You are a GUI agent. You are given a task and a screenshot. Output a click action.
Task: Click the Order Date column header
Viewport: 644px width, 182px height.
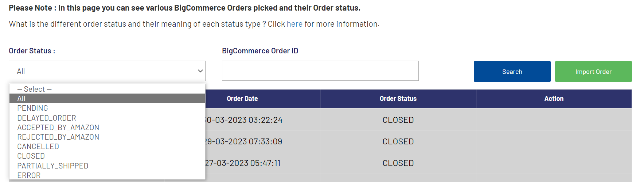coord(242,99)
